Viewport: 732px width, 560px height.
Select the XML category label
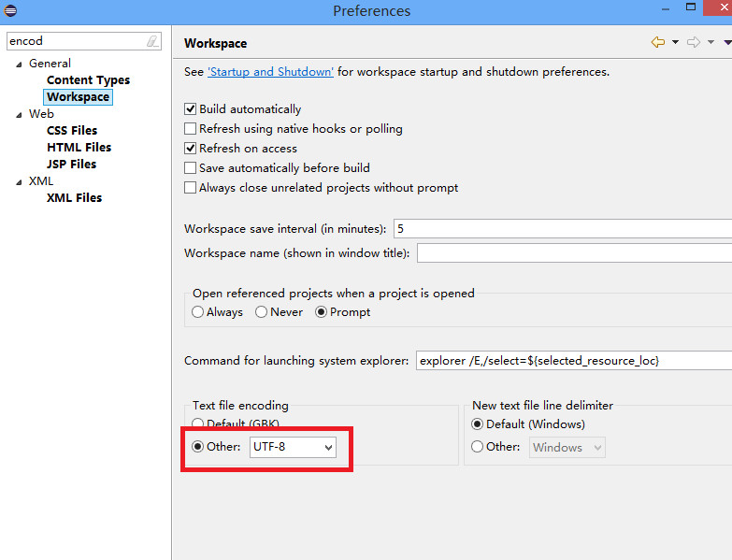[41, 181]
